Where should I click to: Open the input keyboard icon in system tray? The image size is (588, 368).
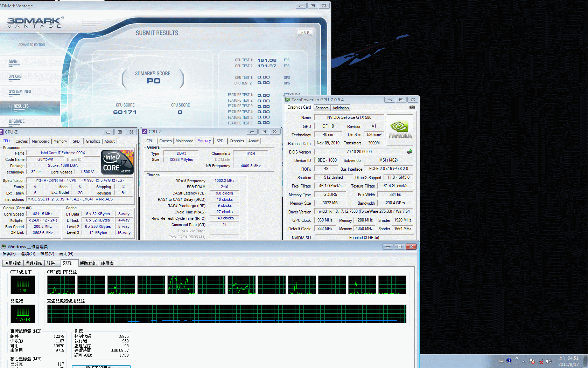coord(502,361)
